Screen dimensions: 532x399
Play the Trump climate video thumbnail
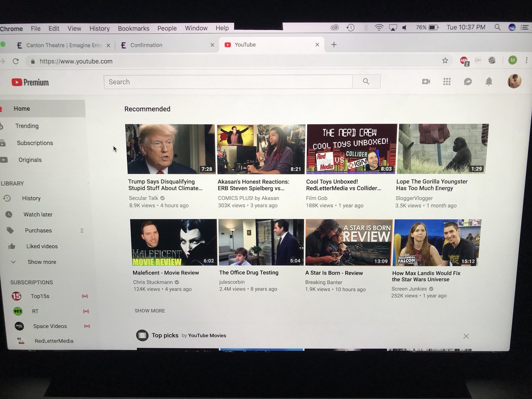point(171,149)
